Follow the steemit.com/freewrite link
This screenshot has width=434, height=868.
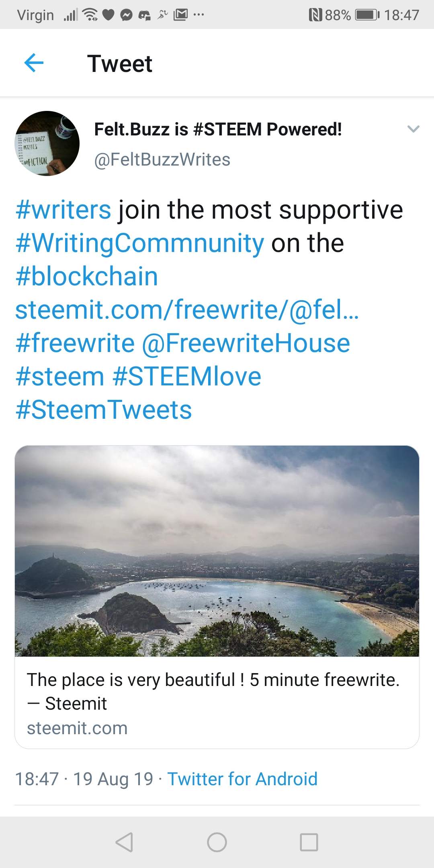(187, 310)
